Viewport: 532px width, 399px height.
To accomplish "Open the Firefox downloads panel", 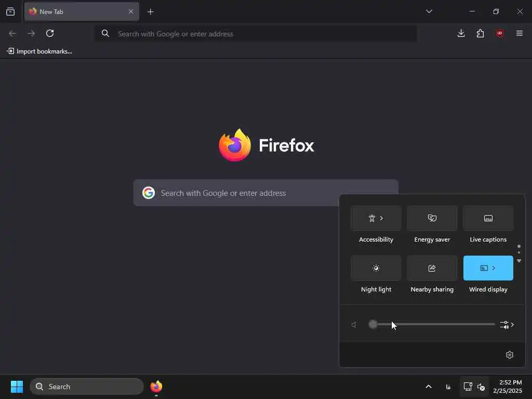I will click(x=461, y=33).
